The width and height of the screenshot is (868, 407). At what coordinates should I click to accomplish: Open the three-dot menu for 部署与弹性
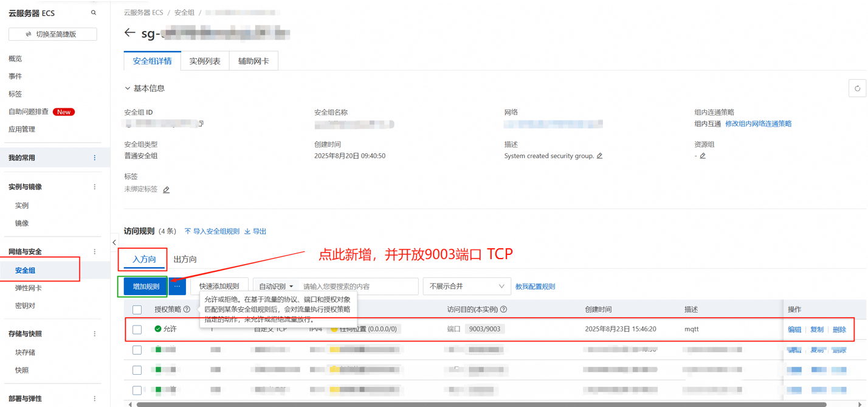click(x=94, y=398)
